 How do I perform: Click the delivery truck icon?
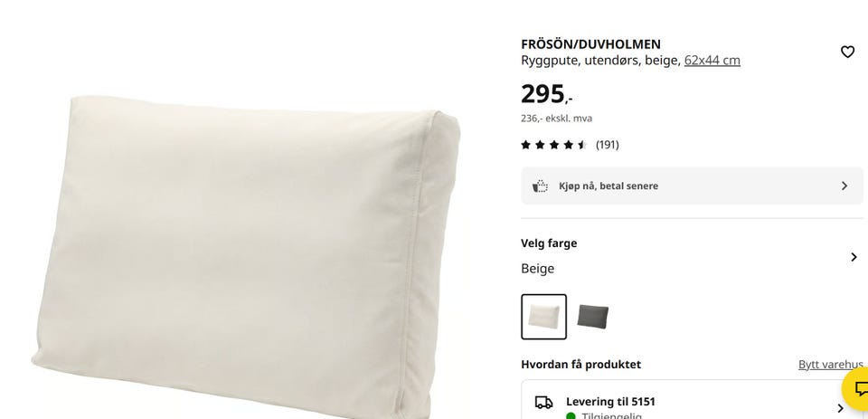tap(543, 403)
